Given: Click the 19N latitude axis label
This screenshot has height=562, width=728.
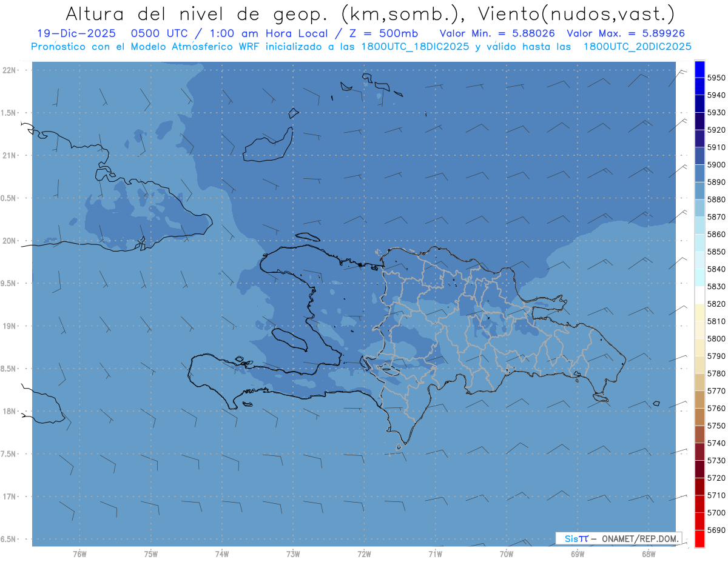Looking at the screenshot, I should click(x=10, y=326).
